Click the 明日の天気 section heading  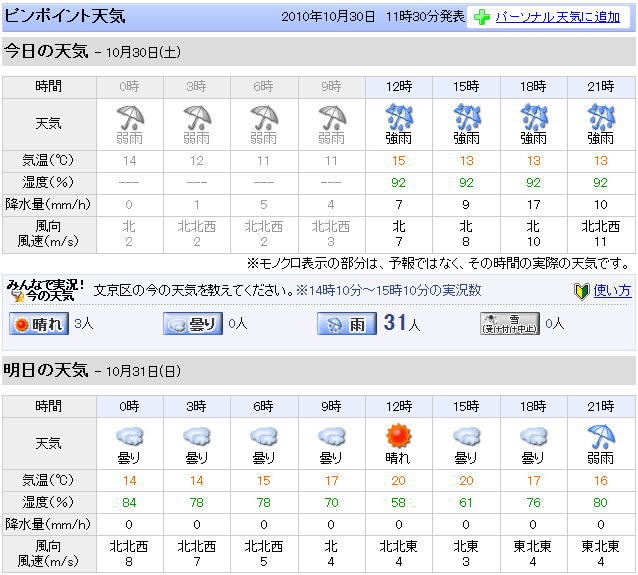tap(46, 371)
